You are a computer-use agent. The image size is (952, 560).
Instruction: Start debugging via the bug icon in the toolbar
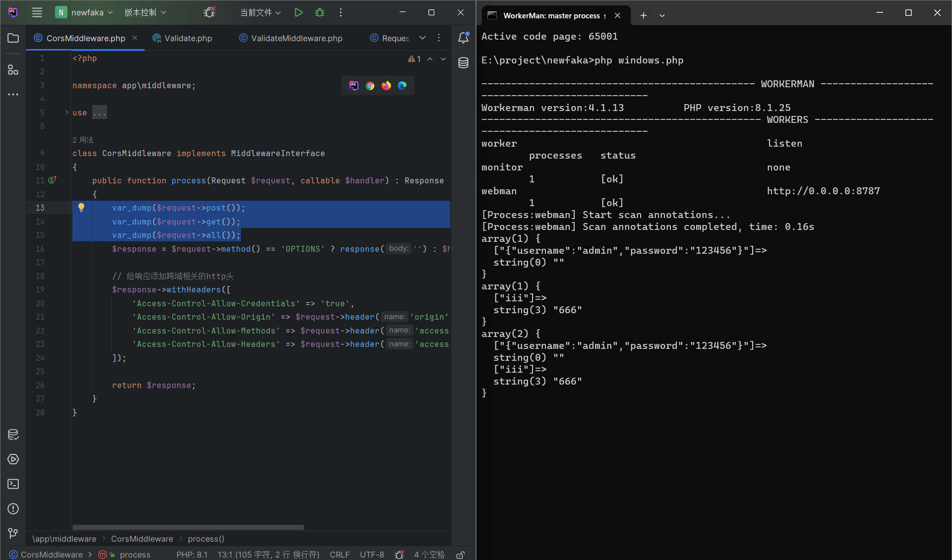320,12
